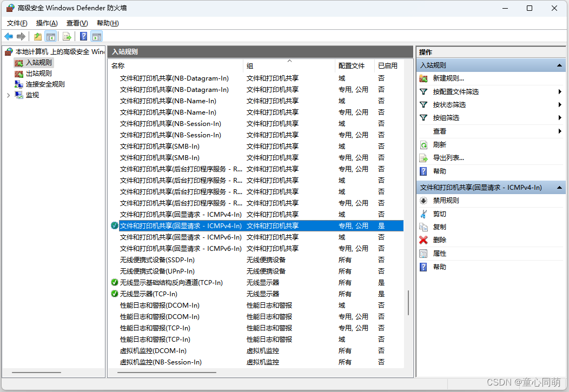Select 文件和打印机共享(NB-Session-In) rule with 专用, 公用 profile
This screenshot has width=569, height=392.
(256, 135)
